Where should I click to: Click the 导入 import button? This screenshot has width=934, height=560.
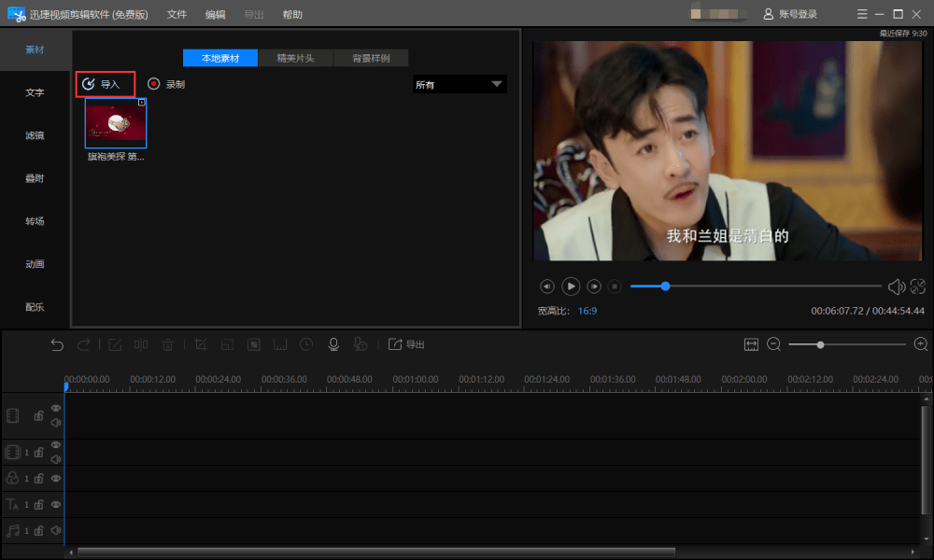(106, 85)
